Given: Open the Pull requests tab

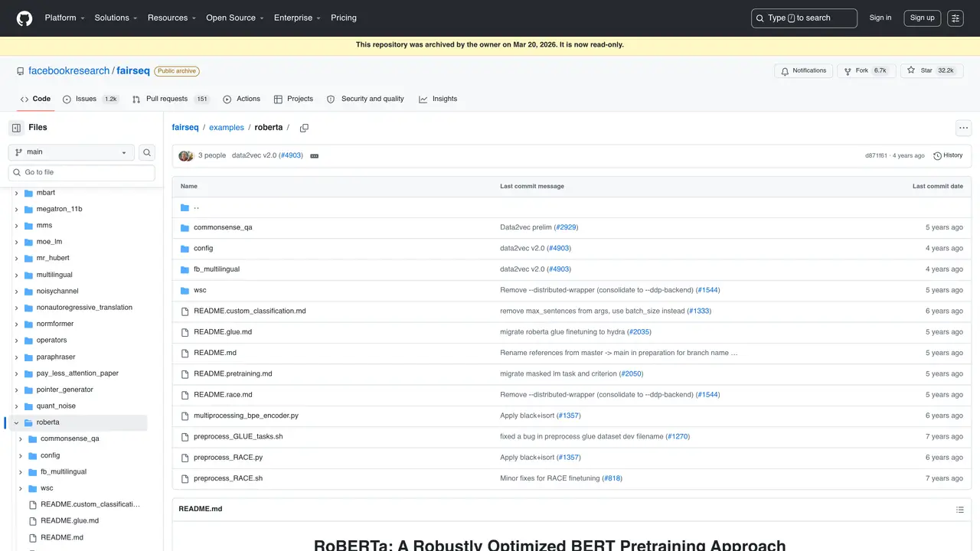Looking at the screenshot, I should coord(170,99).
